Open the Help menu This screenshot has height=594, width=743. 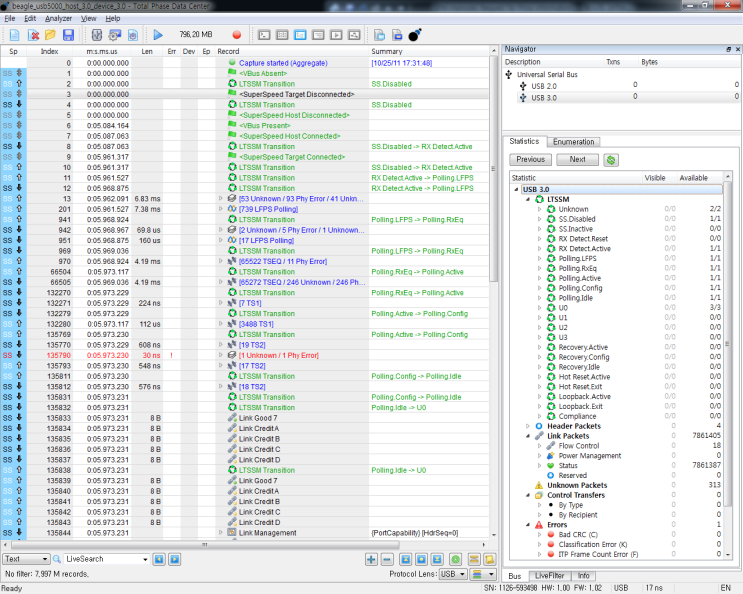pos(113,18)
